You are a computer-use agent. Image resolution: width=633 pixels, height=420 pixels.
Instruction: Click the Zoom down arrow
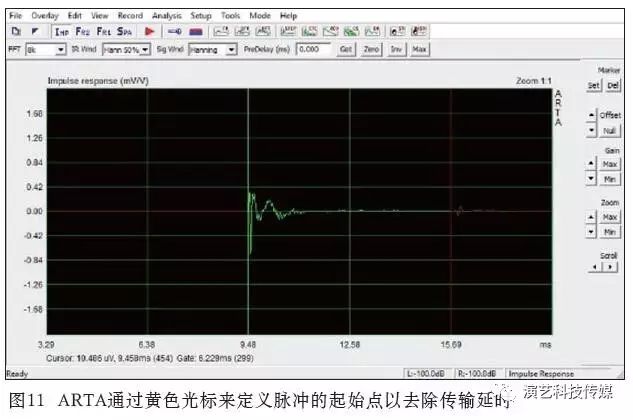[591, 232]
